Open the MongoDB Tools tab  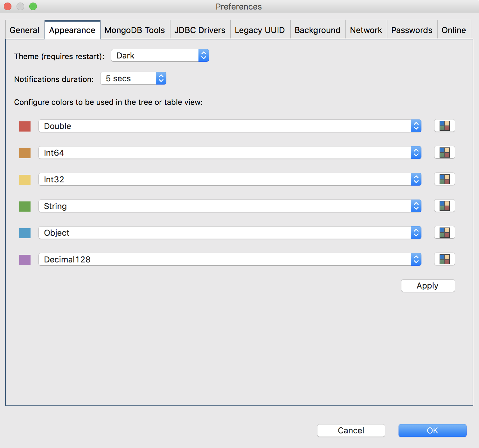click(x=135, y=30)
